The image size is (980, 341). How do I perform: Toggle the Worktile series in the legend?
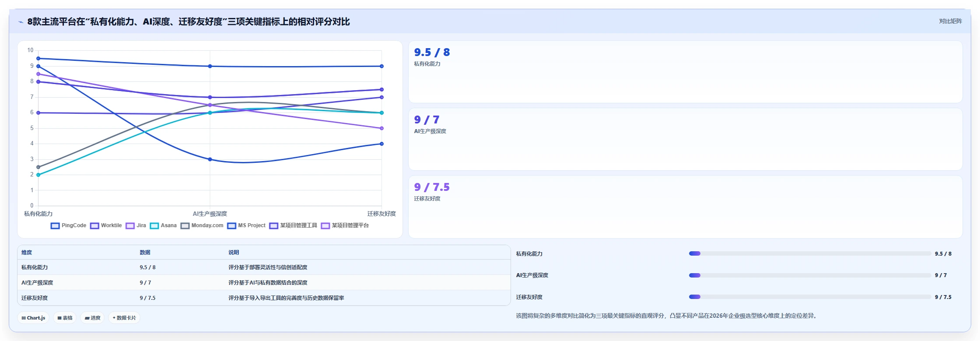coord(106,225)
